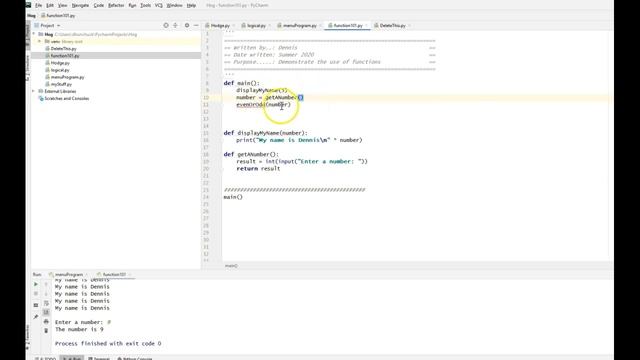Click the down arrow in Run console toolbar
640x360 pixels.
[x=46, y=294]
